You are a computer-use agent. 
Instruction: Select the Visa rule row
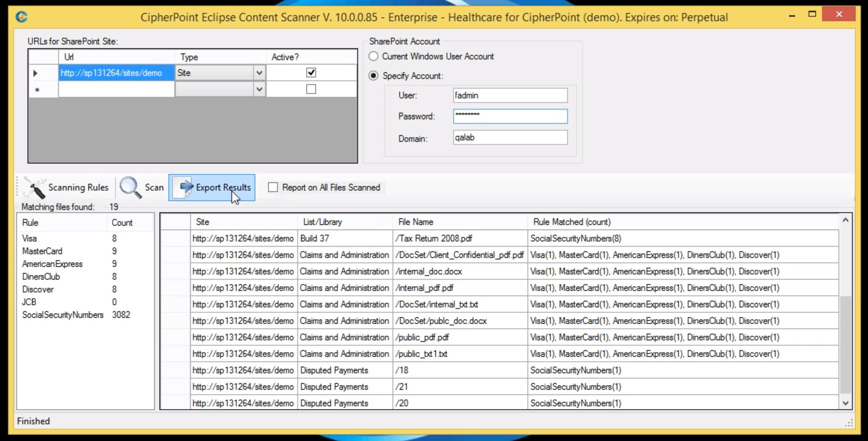[x=85, y=239]
